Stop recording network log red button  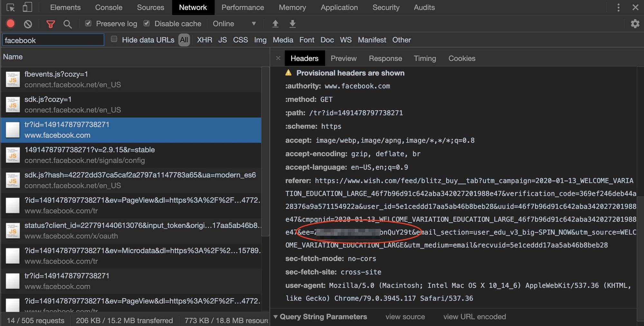[11, 23]
